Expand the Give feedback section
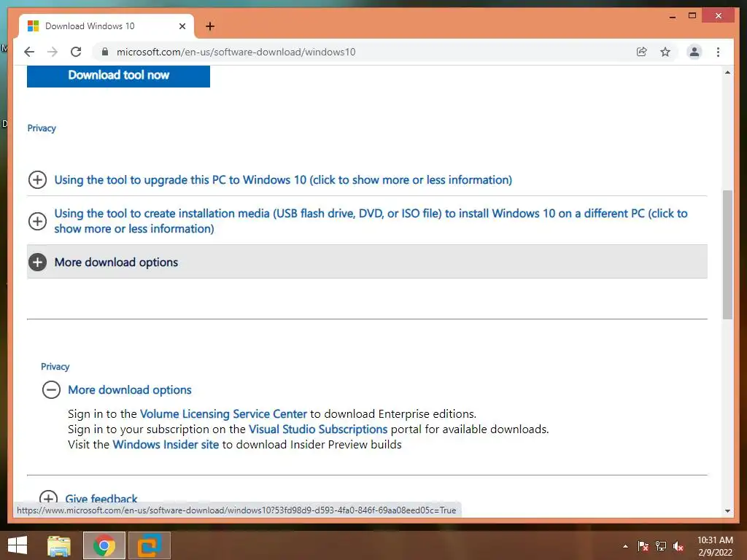The height and width of the screenshot is (560, 747). coord(101,499)
